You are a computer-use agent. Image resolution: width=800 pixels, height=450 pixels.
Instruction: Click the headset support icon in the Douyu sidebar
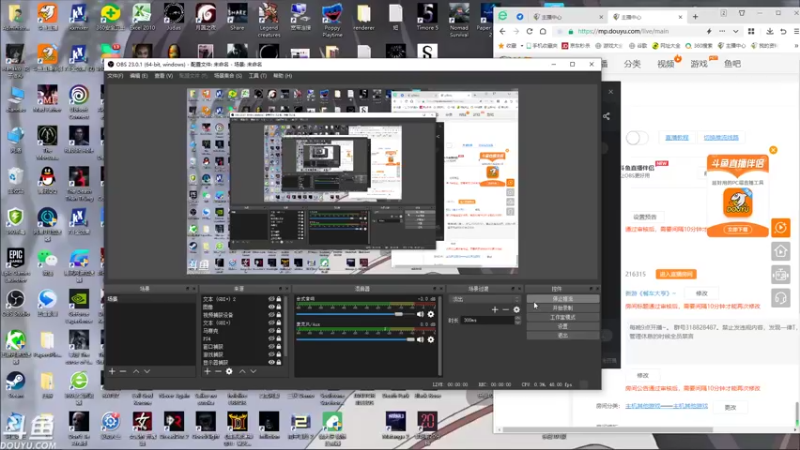[x=781, y=298]
